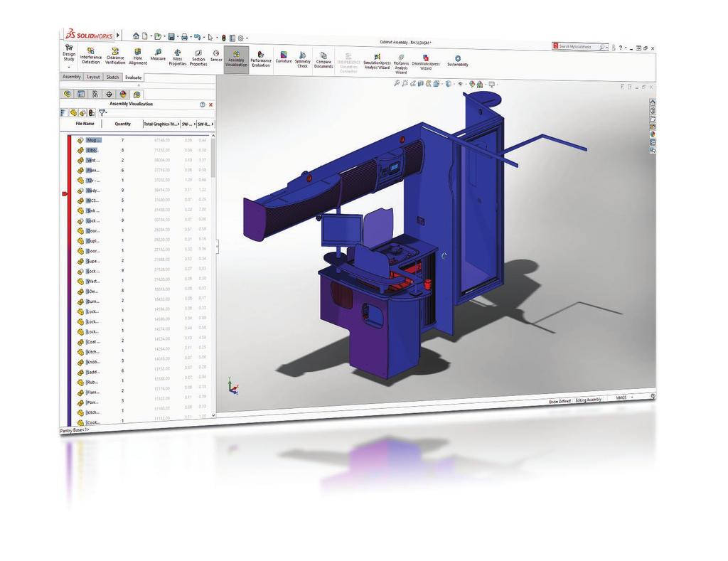Click the Rebuild traffic light icon
Viewport: 728px width, 561px height.
(223, 38)
